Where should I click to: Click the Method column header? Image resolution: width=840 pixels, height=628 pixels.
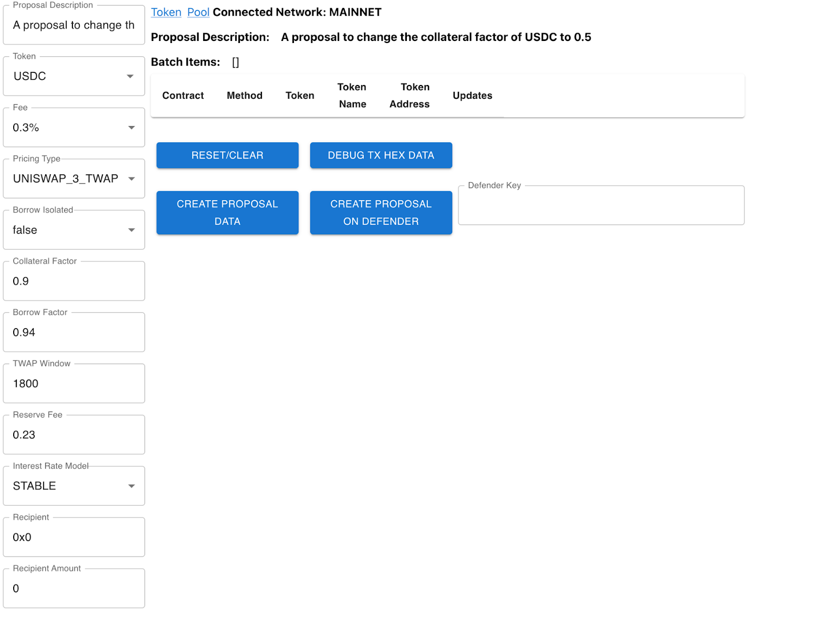tap(245, 96)
